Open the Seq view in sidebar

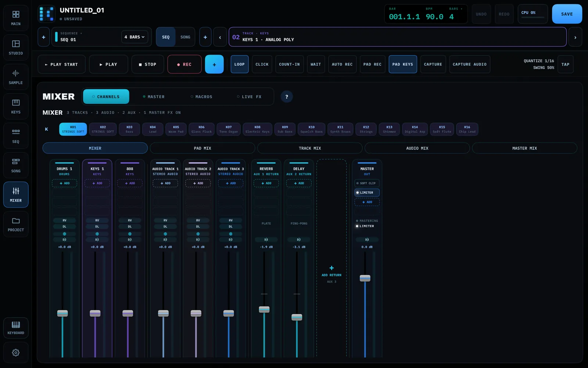point(16,136)
